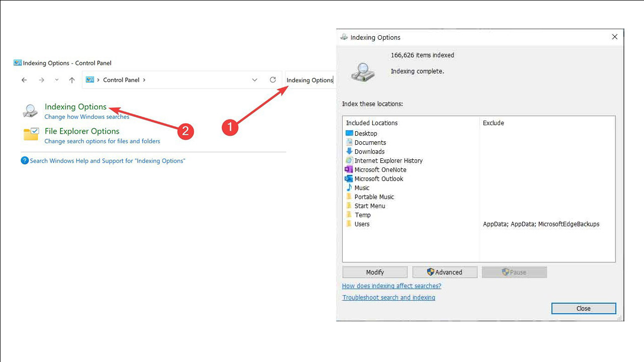Go back with the left arrow
644x362 pixels.
(24, 80)
